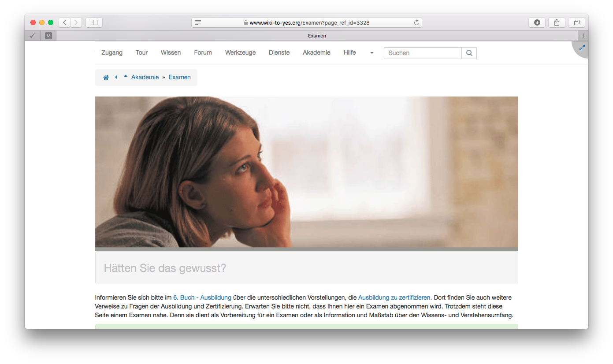This screenshot has height=364, width=613.
Task: Click the left arrow breadcrumb icon
Action: (116, 77)
